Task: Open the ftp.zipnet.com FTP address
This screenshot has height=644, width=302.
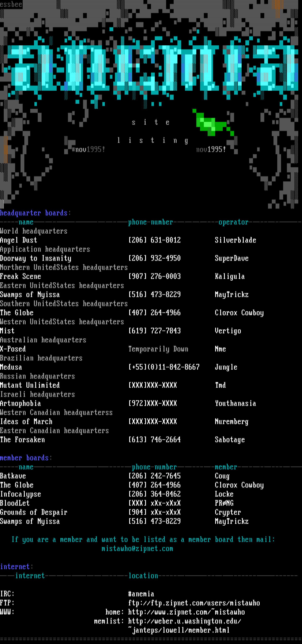Action: click(194, 603)
